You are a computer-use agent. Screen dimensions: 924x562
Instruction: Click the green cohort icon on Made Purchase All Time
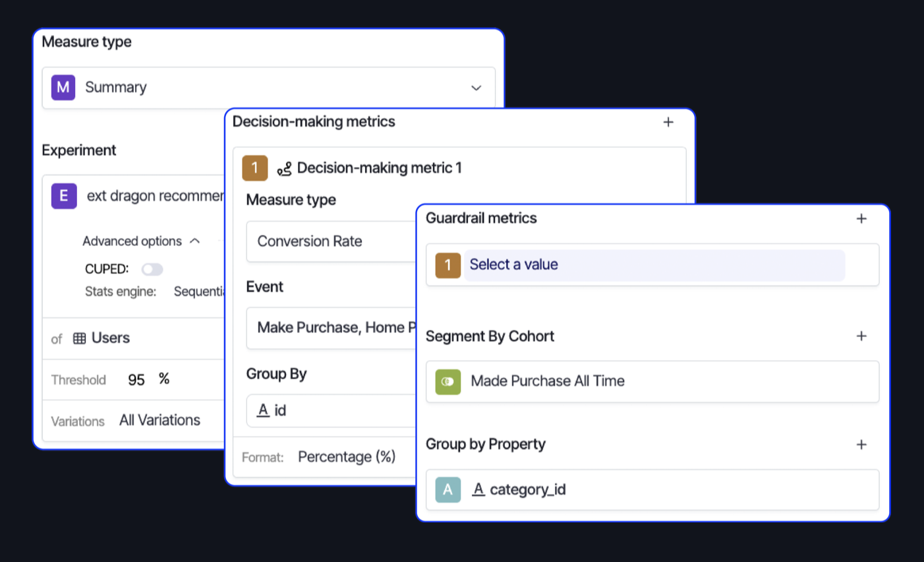point(448,382)
